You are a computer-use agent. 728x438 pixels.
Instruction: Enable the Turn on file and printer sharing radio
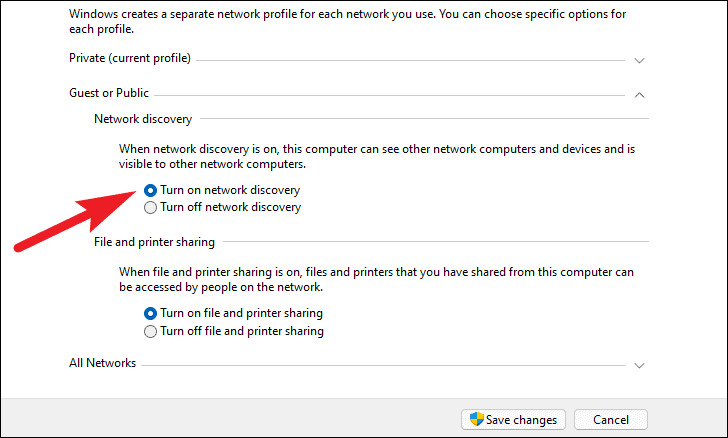tap(150, 314)
